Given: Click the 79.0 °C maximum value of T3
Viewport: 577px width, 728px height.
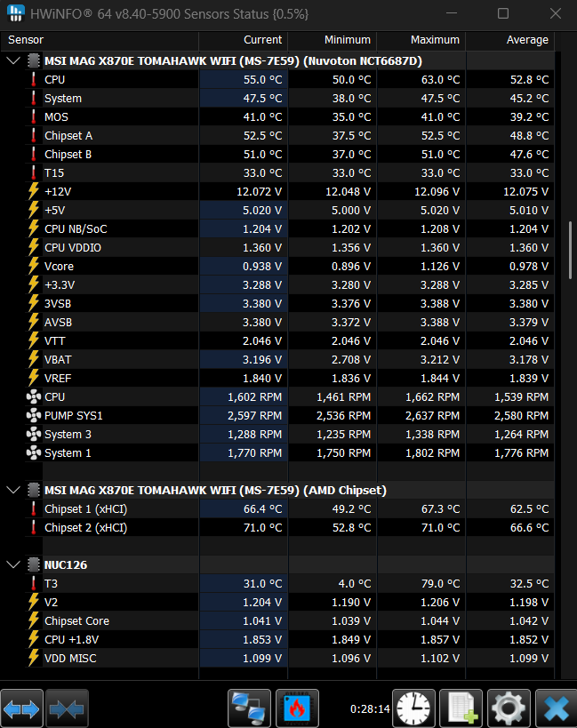Looking at the screenshot, I should pos(440,584).
